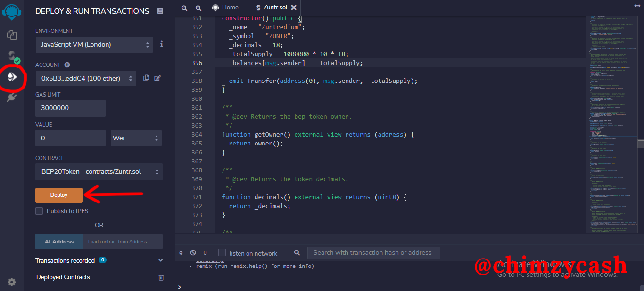The image size is (644, 291).
Task: Open the File explorers sidebar icon
Action: (12, 35)
